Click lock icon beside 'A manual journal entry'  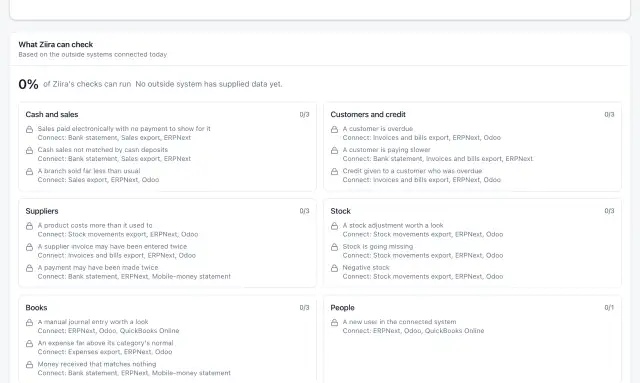point(29,323)
